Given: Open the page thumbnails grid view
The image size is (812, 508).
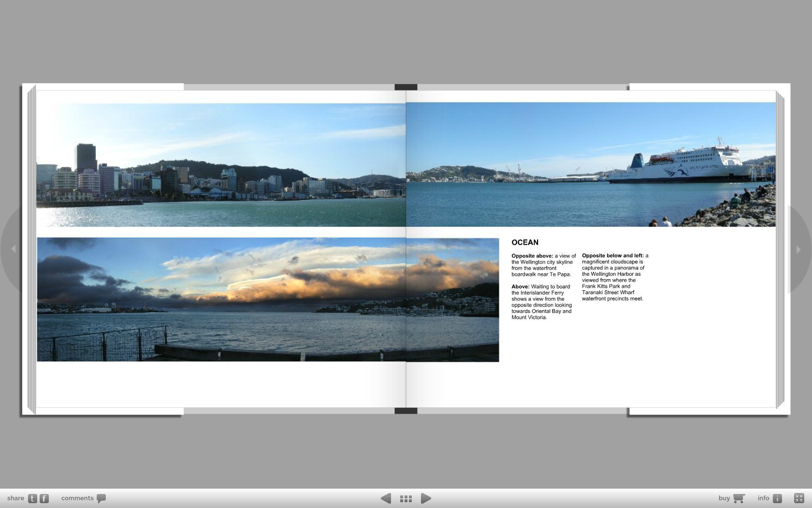Looking at the screenshot, I should (406, 498).
